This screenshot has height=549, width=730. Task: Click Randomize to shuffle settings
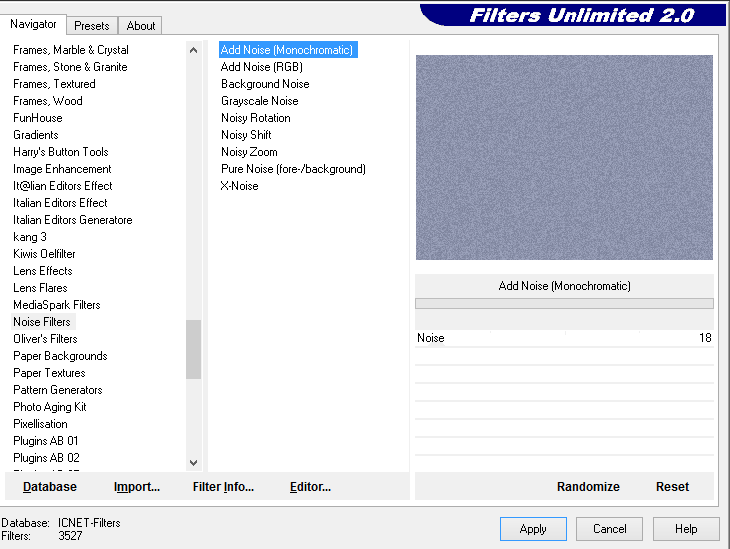pos(588,487)
